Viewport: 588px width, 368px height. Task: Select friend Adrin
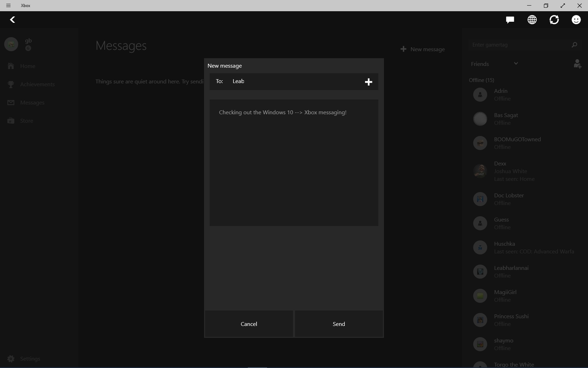(x=525, y=95)
